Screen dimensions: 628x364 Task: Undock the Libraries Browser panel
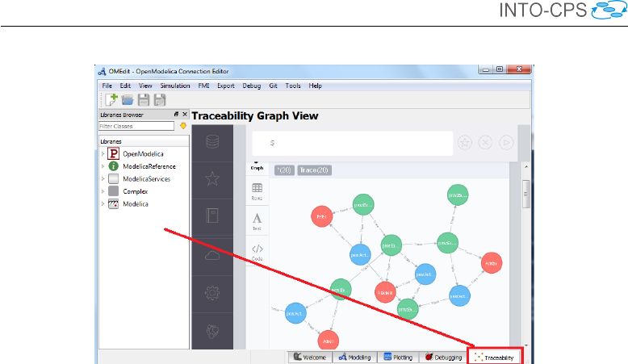[x=176, y=115]
